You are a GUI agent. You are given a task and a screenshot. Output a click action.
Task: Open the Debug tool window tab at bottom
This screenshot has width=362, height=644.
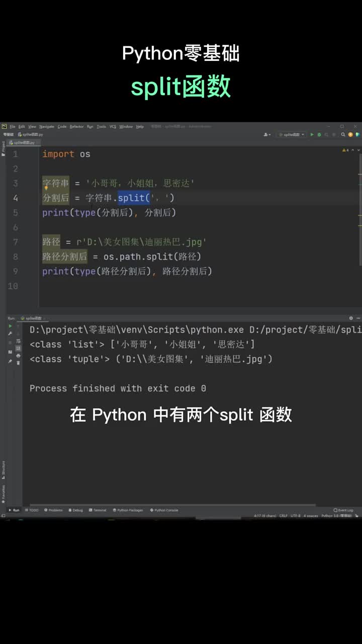(75, 510)
